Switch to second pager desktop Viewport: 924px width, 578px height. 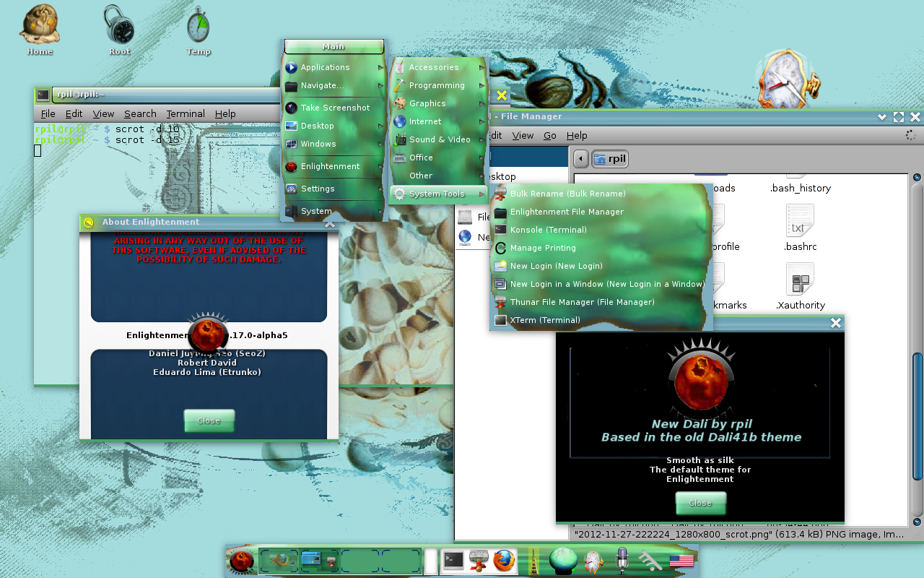tap(320, 561)
